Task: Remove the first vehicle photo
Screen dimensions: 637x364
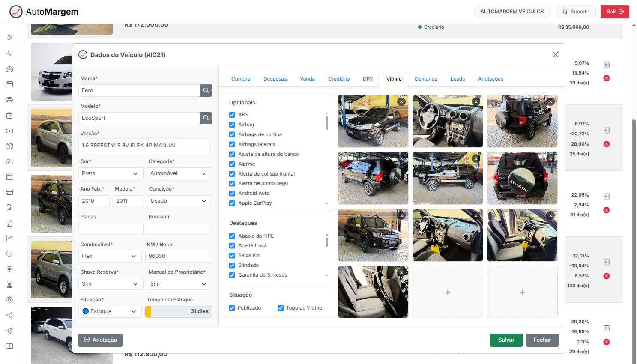Action: 401,102
